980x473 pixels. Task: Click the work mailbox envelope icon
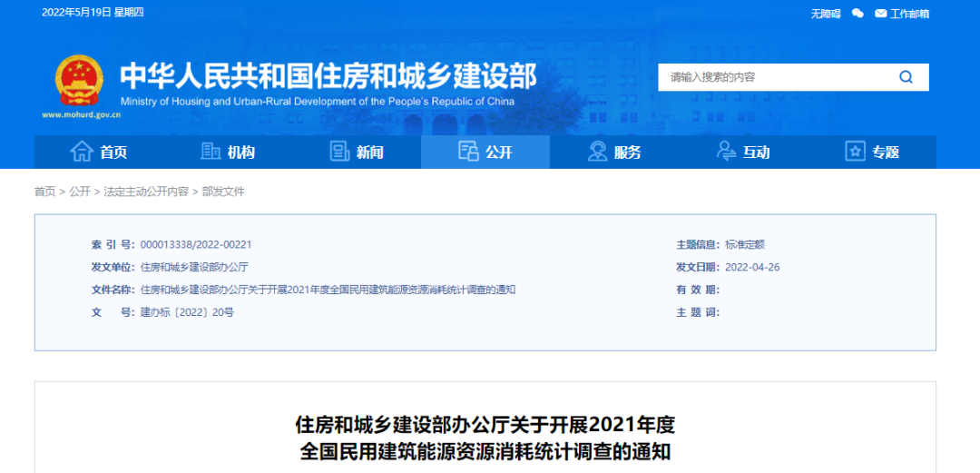(880, 13)
